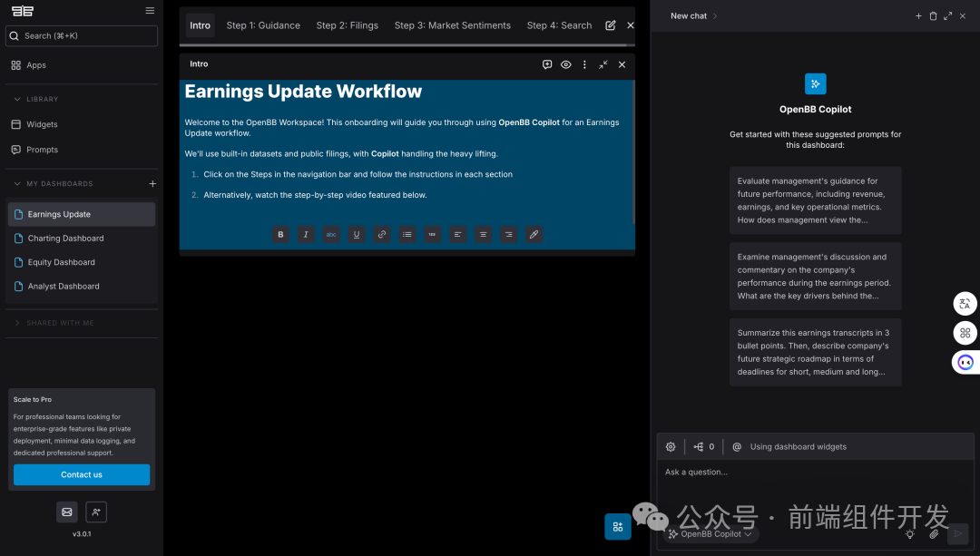Add a new dashboard with the plus icon
Image resolution: width=980 pixels, height=556 pixels.
tap(152, 183)
